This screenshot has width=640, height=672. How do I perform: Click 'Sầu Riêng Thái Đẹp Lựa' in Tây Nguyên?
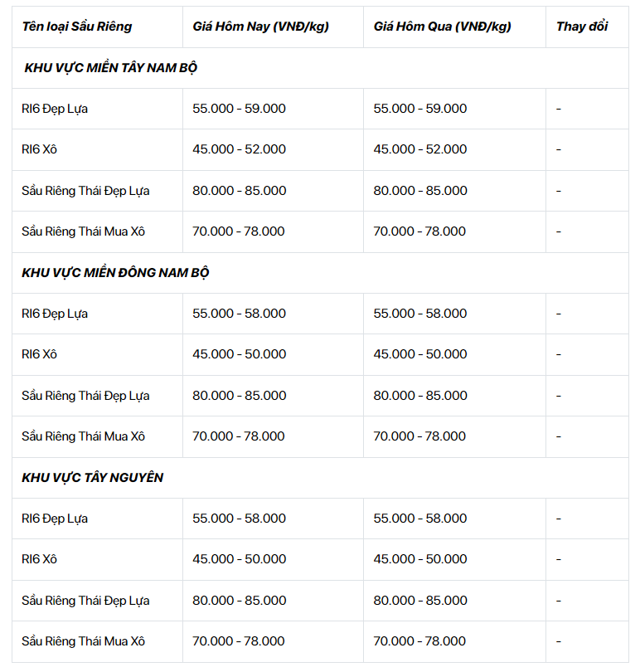(85, 601)
